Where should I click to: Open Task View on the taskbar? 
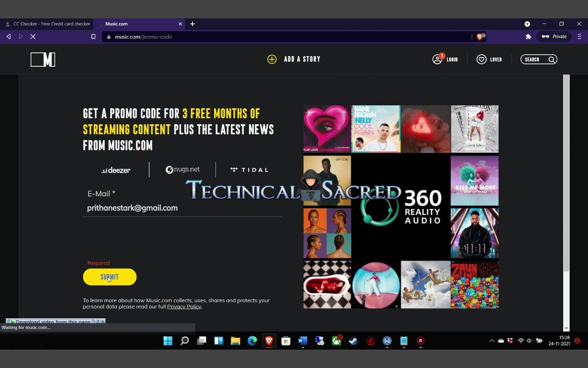201,341
